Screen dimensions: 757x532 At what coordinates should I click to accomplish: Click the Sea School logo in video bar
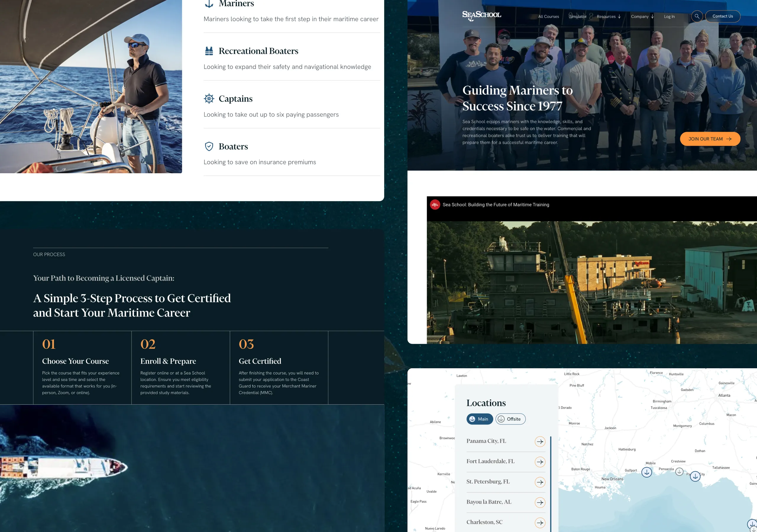[435, 204]
